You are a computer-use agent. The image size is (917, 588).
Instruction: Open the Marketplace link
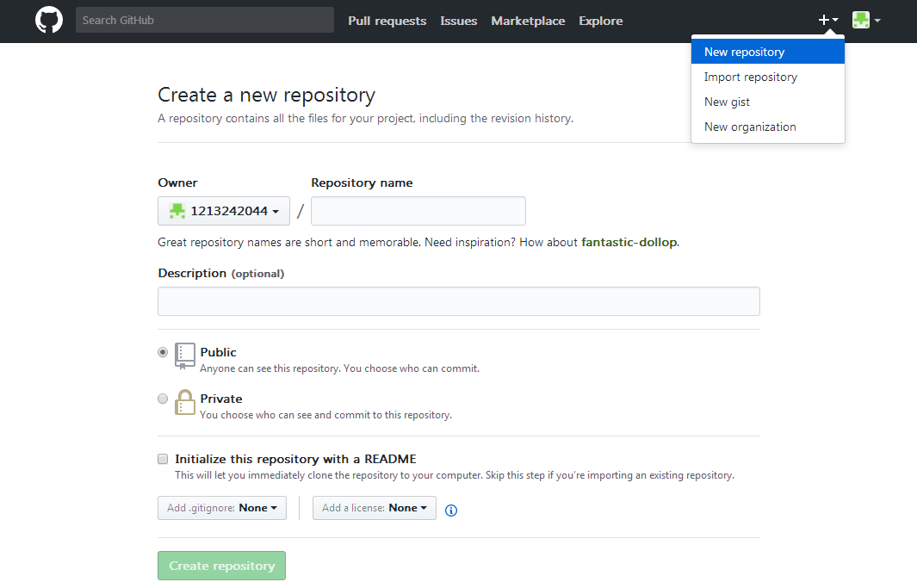528,21
